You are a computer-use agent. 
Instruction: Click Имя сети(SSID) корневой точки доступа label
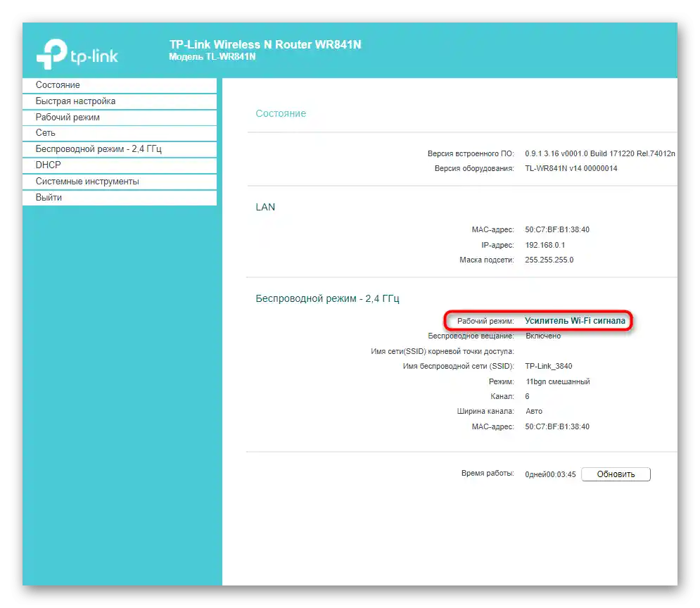pyautogui.click(x=443, y=351)
